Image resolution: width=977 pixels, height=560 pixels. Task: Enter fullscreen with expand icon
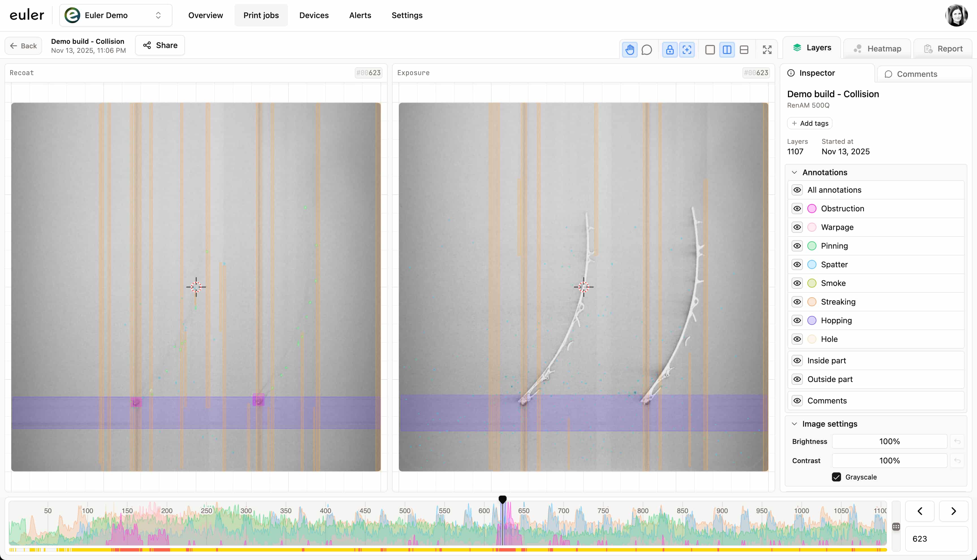[x=767, y=50]
